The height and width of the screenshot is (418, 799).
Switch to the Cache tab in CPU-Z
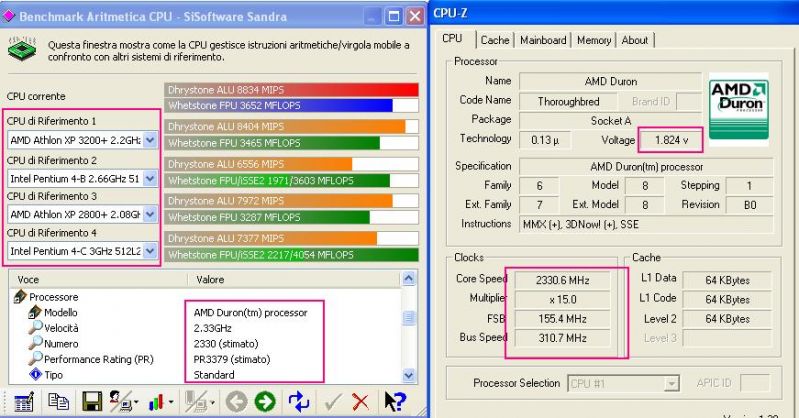coord(495,40)
